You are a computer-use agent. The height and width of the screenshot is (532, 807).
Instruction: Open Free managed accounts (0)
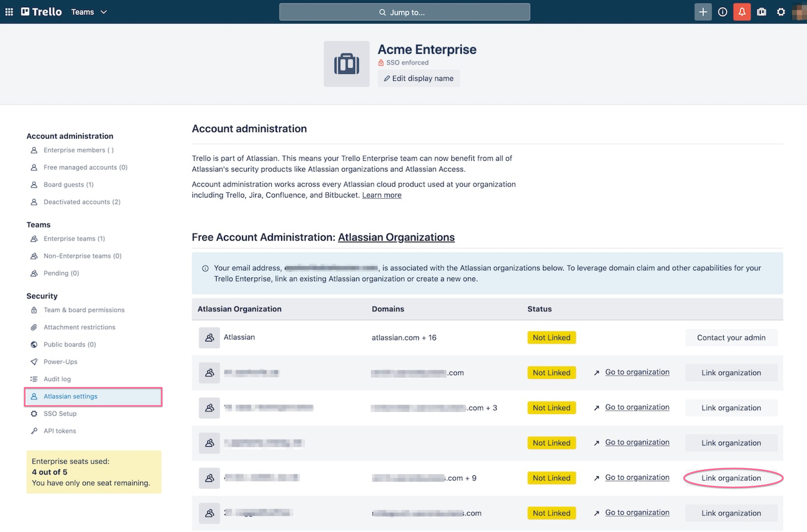point(85,167)
